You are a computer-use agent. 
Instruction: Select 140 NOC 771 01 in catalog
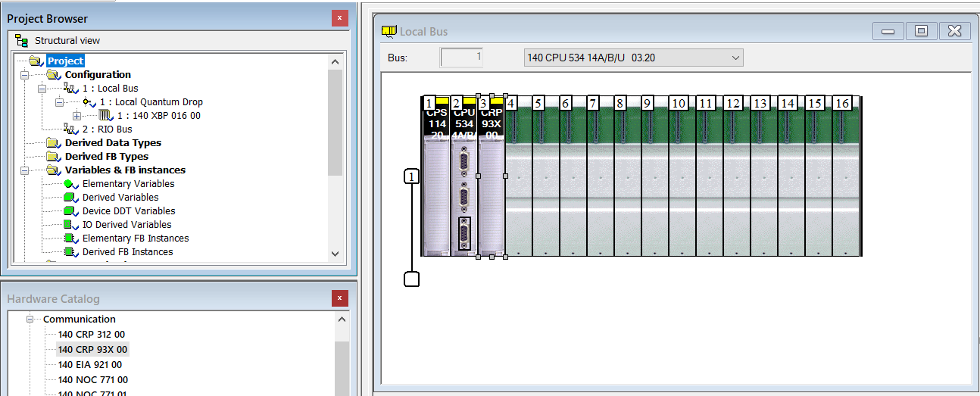point(92,393)
